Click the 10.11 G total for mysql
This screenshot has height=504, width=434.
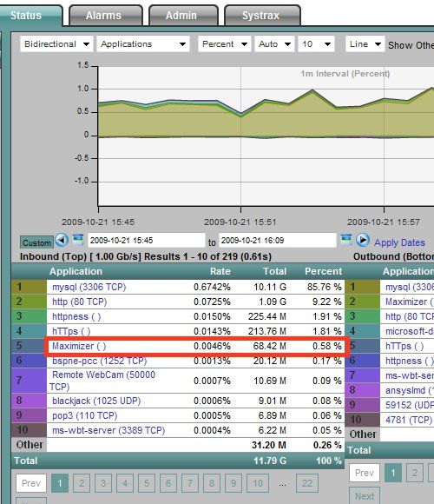pos(270,287)
